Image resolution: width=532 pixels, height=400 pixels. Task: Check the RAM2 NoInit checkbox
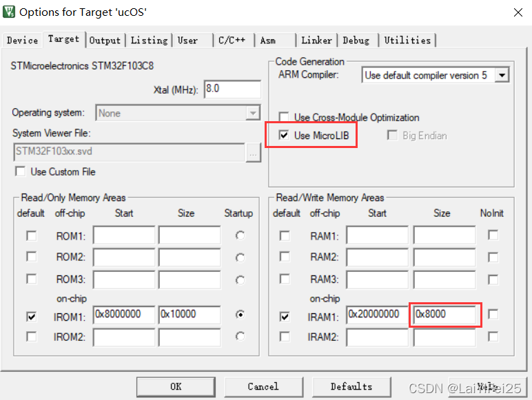pos(493,257)
